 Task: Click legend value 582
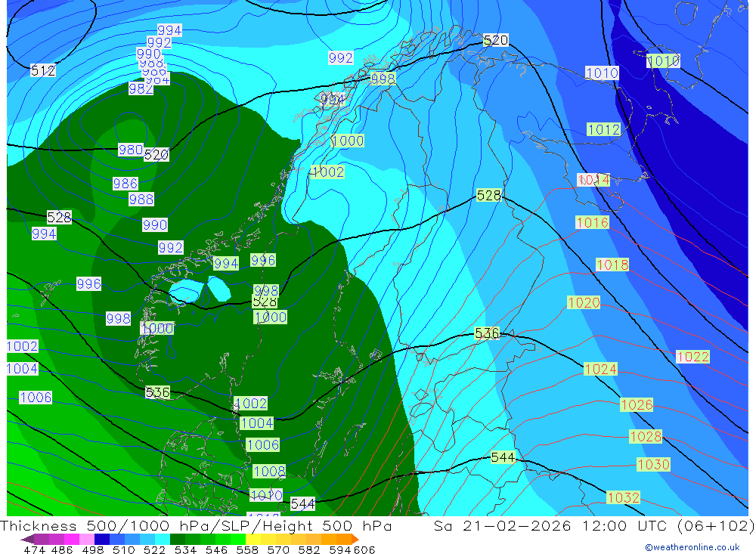click(x=309, y=549)
